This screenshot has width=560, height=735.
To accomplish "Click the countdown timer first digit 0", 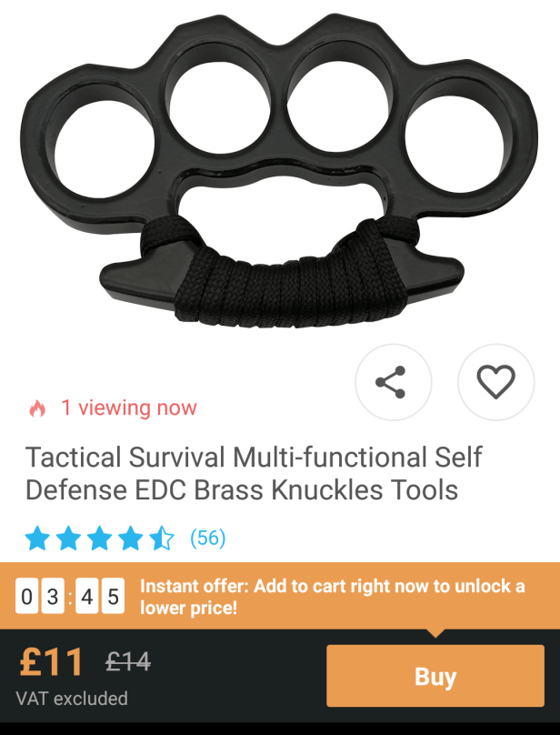I will [x=26, y=596].
